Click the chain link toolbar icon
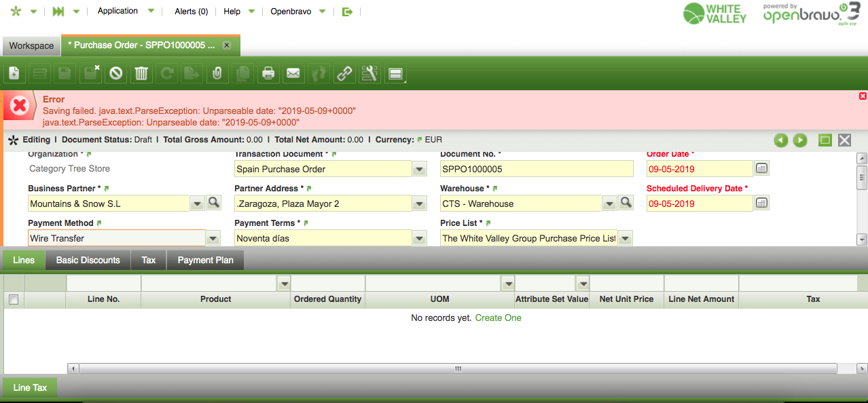 tap(344, 73)
